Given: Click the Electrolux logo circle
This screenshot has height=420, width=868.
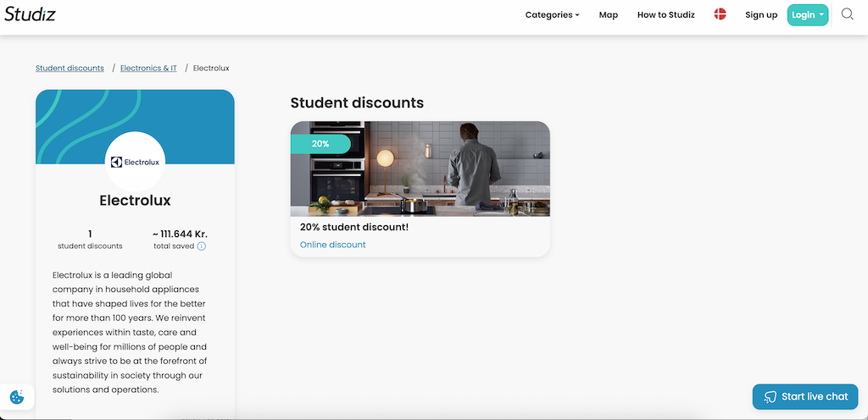Looking at the screenshot, I should [x=135, y=162].
